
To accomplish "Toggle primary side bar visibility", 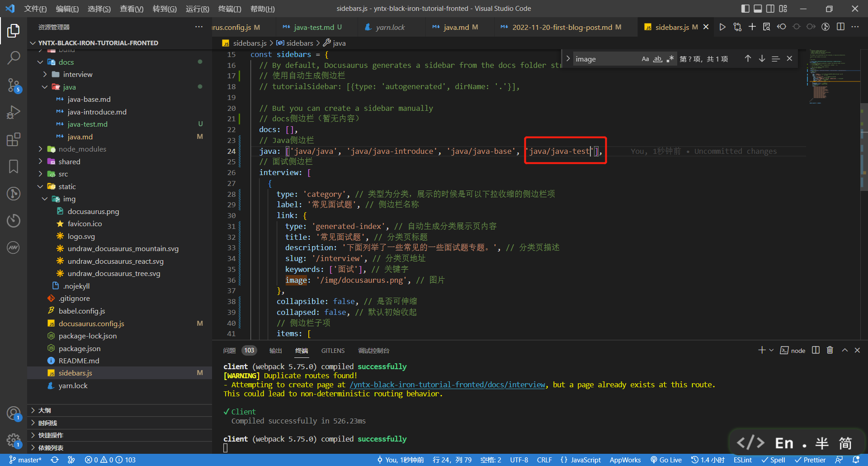I will pos(745,9).
